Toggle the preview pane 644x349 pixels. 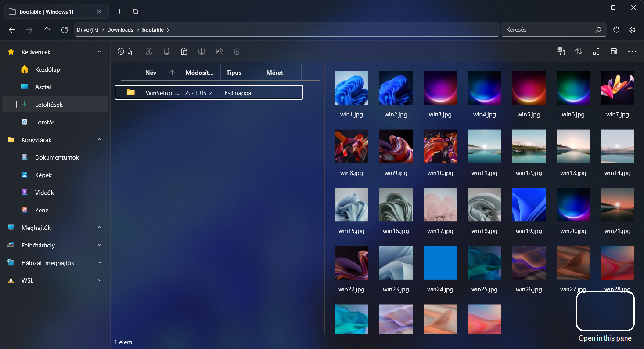614,51
